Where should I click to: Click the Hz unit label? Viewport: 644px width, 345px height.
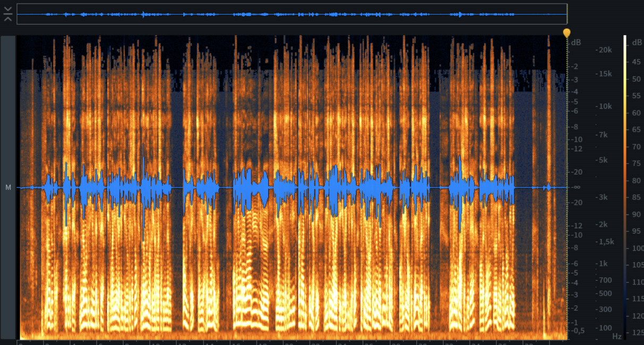click(x=617, y=336)
